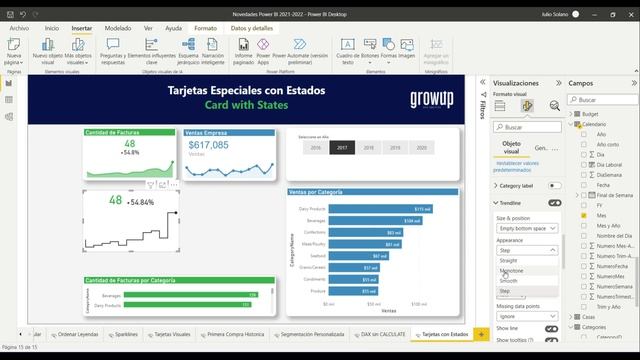Open Missing data points Ignore dropdown

click(x=527, y=316)
